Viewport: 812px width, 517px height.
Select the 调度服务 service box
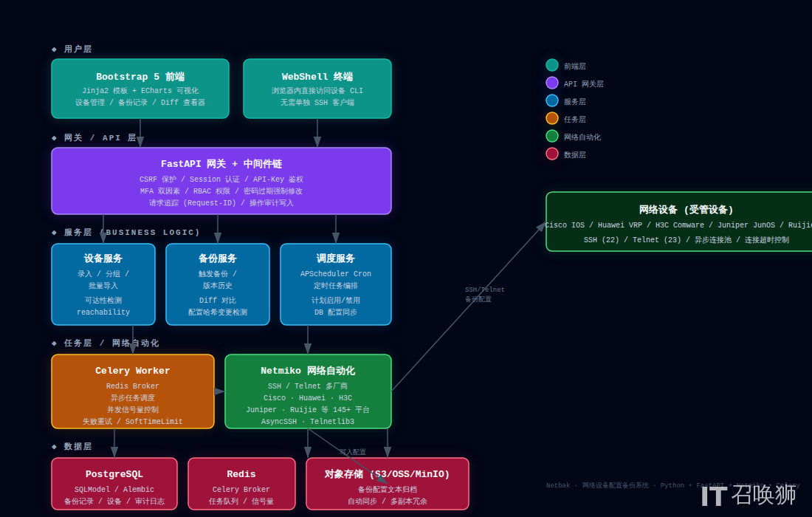point(336,284)
